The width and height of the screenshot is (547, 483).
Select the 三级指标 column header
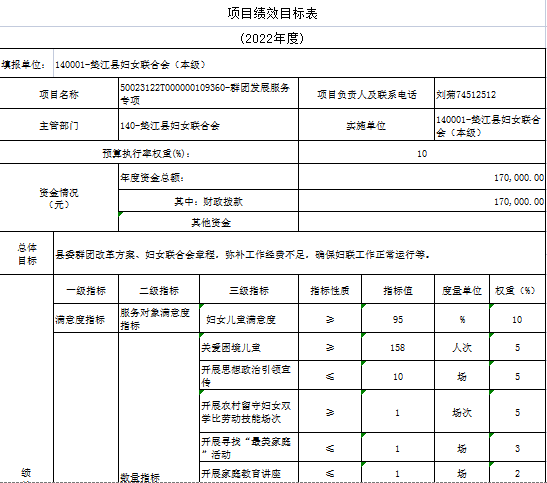[x=249, y=290]
